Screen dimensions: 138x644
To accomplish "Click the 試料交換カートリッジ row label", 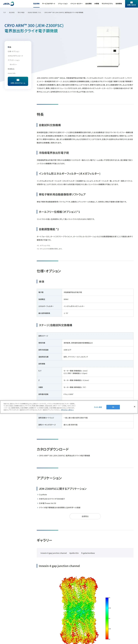I will (x=46, y=418).
